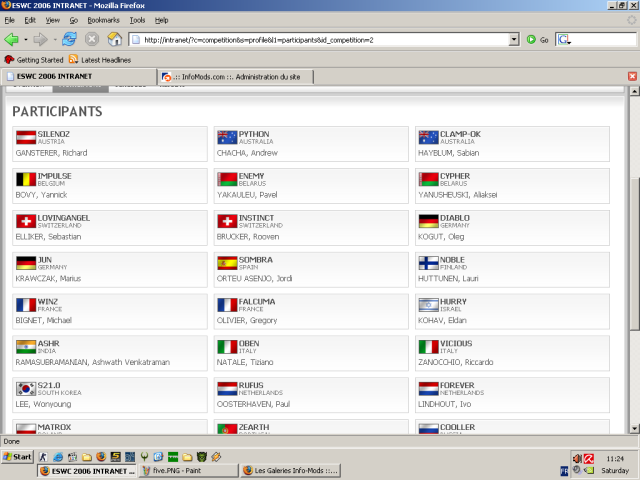Click the Windows Start button
Viewport: 640px width, 480px height.
[x=17, y=457]
